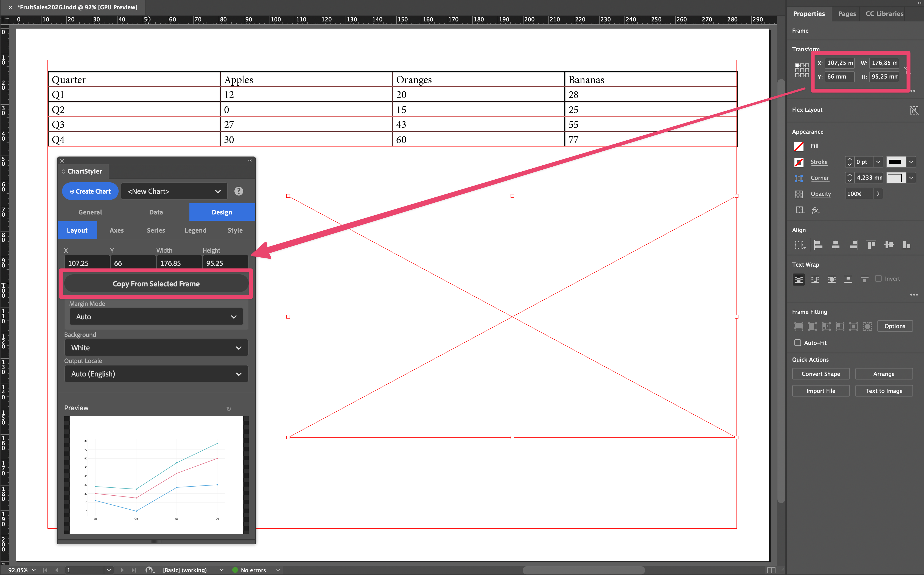
Task: Select No text wrap icon
Action: pos(799,279)
